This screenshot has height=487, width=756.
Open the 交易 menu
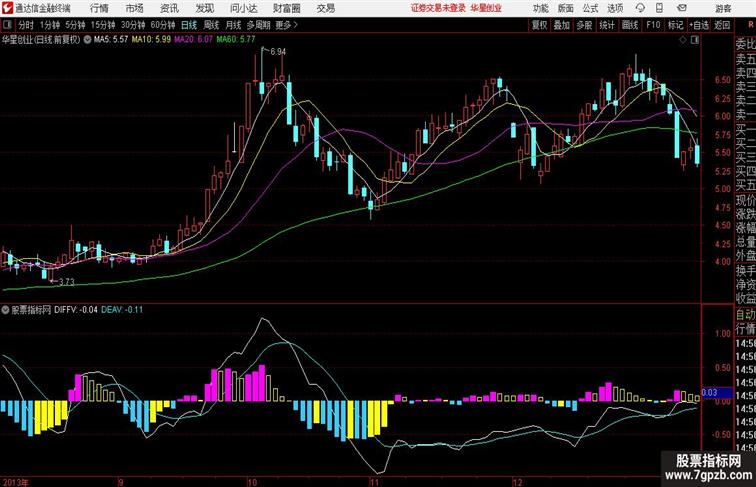pos(325,8)
